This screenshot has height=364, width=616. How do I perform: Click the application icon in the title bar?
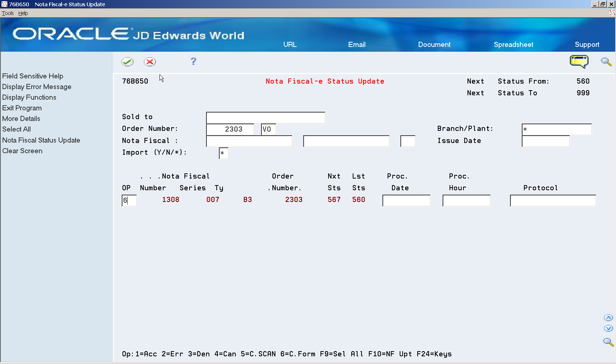[x=4, y=4]
